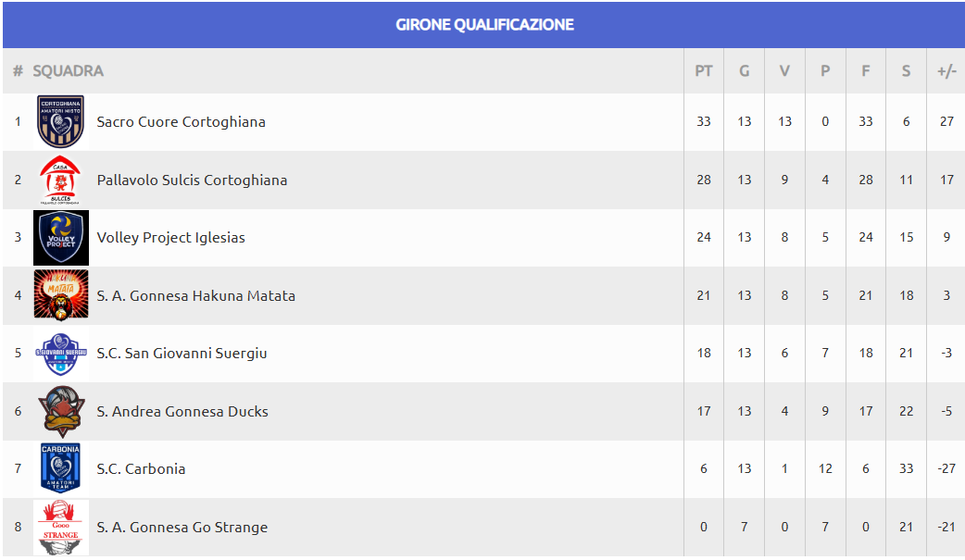
Task: Select S. A. Gonnesa Hakuna Matata name
Action: (x=195, y=296)
